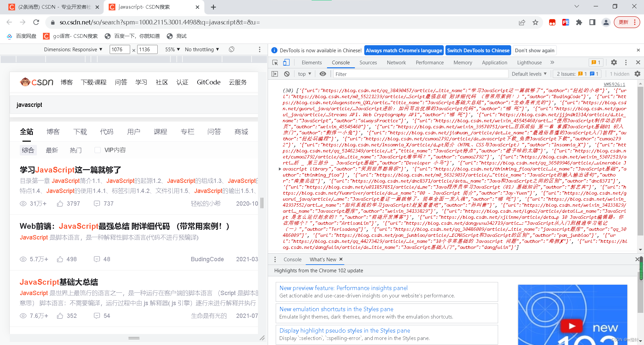Toggle the device emulation toolbar
The image size is (644, 345).
click(x=286, y=62)
